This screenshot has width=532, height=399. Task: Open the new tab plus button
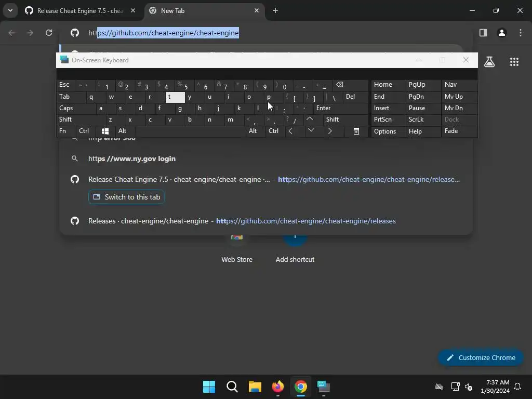[x=275, y=10]
